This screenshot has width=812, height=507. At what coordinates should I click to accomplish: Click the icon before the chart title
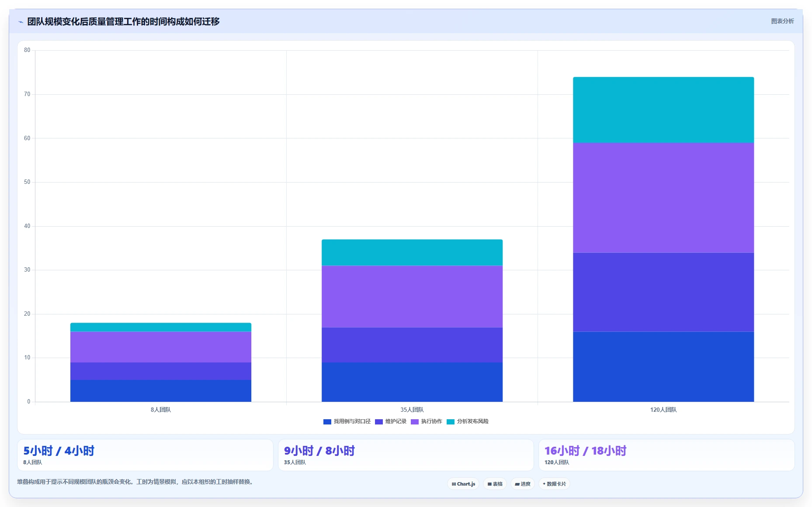[x=21, y=22]
